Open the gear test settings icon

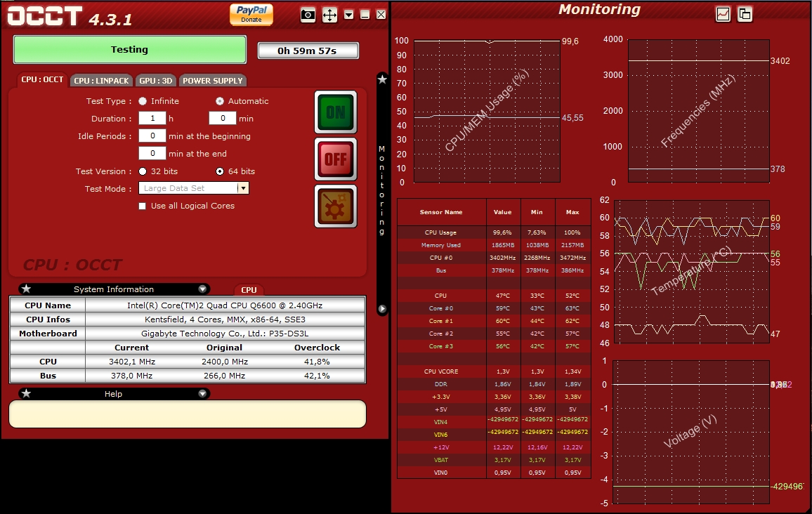tap(335, 206)
